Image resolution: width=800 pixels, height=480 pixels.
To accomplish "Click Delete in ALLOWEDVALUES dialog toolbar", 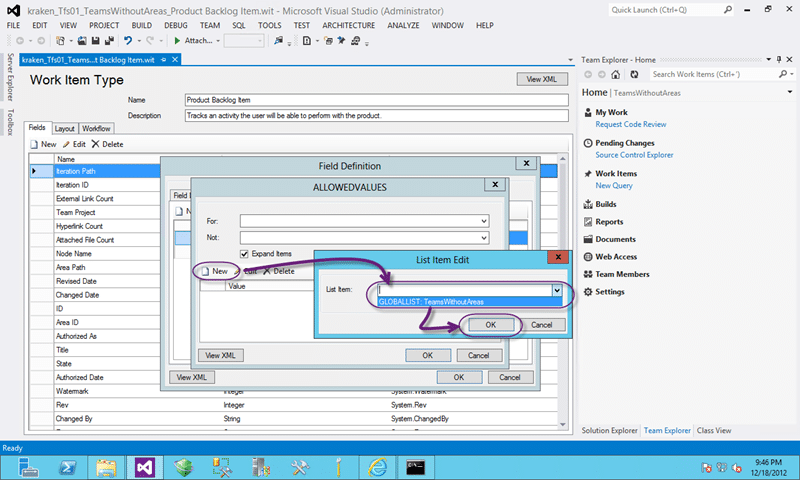I will [x=279, y=271].
